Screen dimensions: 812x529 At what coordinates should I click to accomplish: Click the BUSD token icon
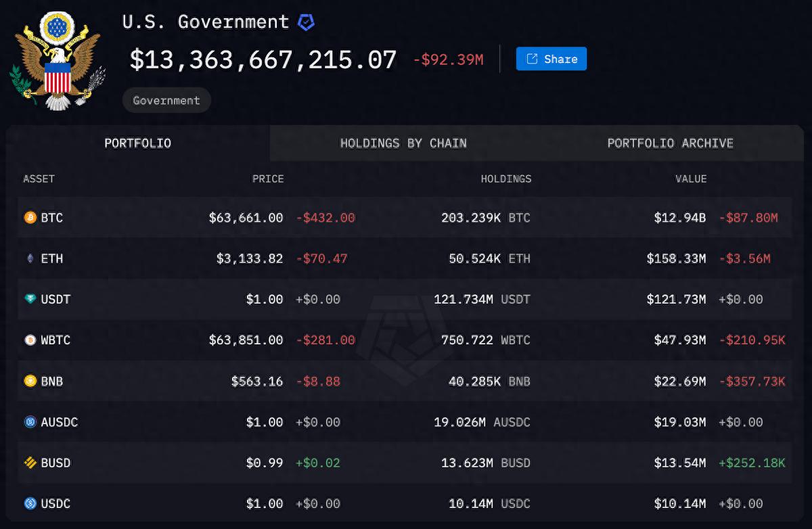click(30, 463)
